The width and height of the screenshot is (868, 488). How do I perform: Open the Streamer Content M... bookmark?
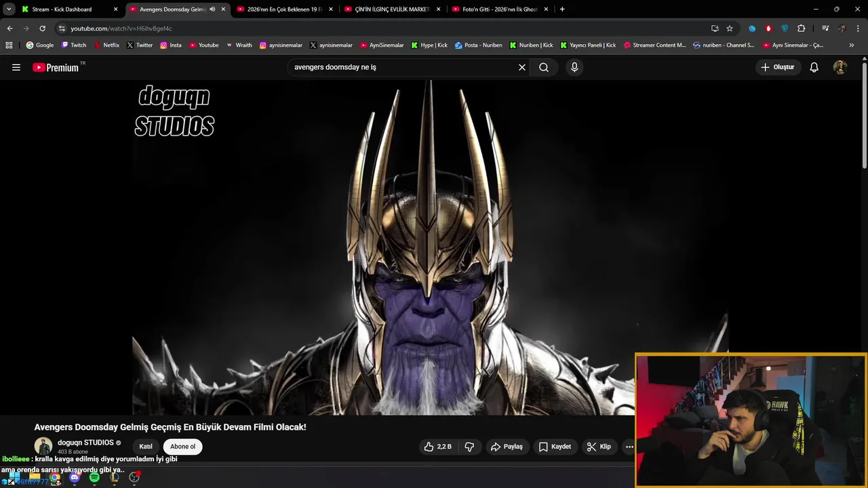(x=654, y=45)
